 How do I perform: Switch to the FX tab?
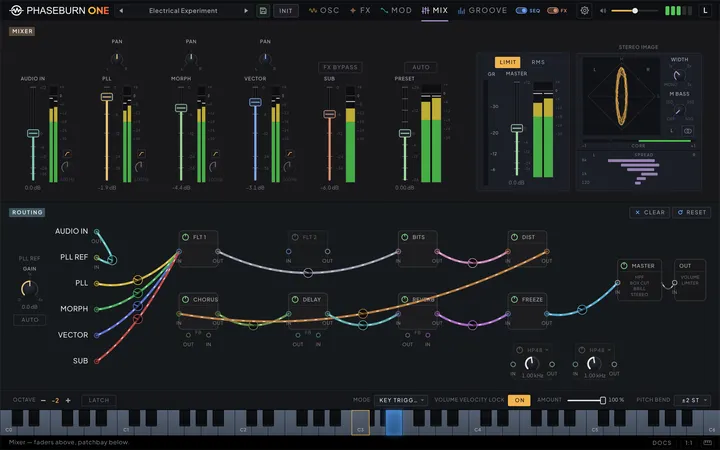coord(360,10)
